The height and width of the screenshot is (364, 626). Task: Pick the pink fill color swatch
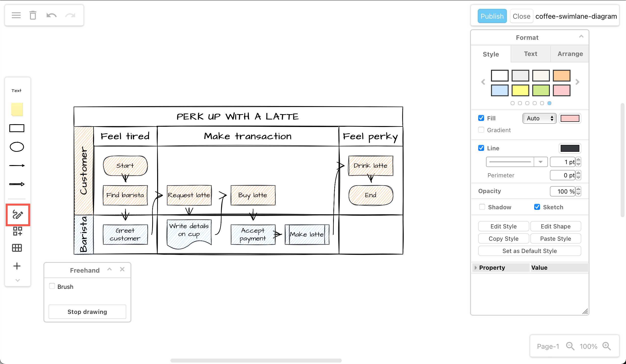point(561,90)
